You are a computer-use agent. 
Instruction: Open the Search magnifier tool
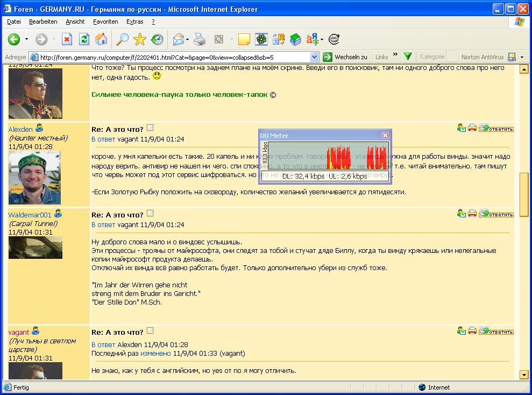[122, 39]
